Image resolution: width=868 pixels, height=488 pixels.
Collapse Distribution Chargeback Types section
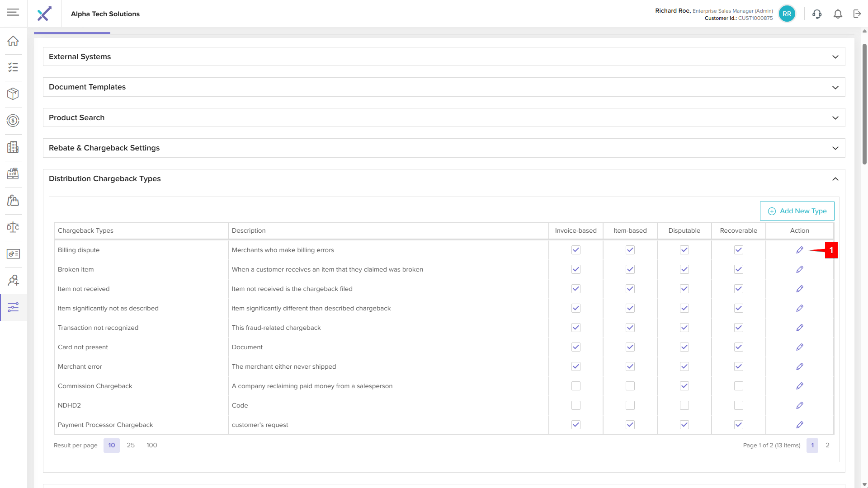[835, 179]
